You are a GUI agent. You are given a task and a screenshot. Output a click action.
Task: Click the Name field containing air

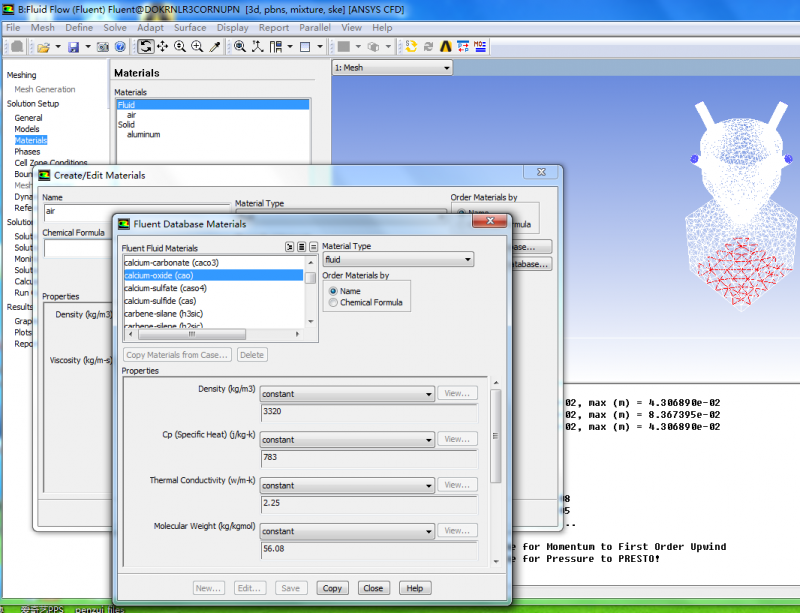pos(137,212)
